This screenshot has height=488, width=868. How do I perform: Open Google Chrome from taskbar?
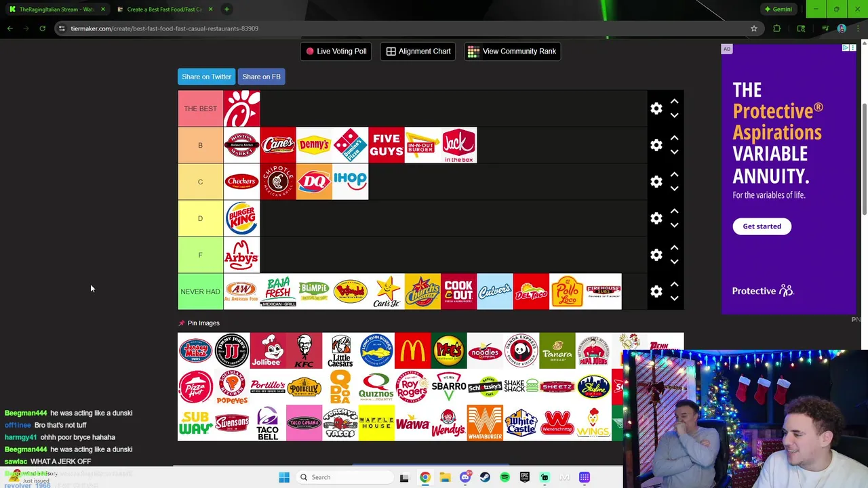click(x=425, y=477)
